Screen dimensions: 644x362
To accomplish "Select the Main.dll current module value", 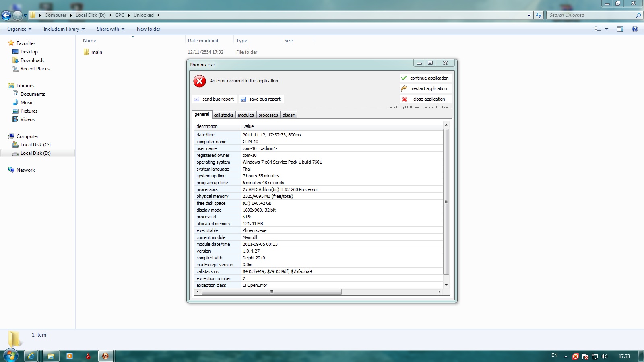I will point(250,237).
